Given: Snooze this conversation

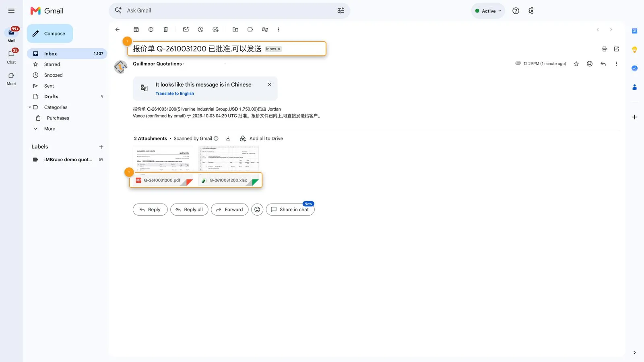Looking at the screenshot, I should [x=200, y=29].
